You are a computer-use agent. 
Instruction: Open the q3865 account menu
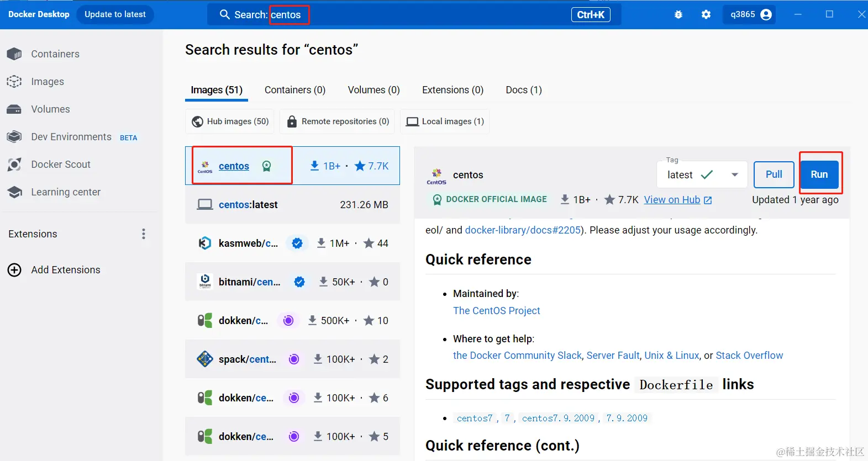coord(750,15)
